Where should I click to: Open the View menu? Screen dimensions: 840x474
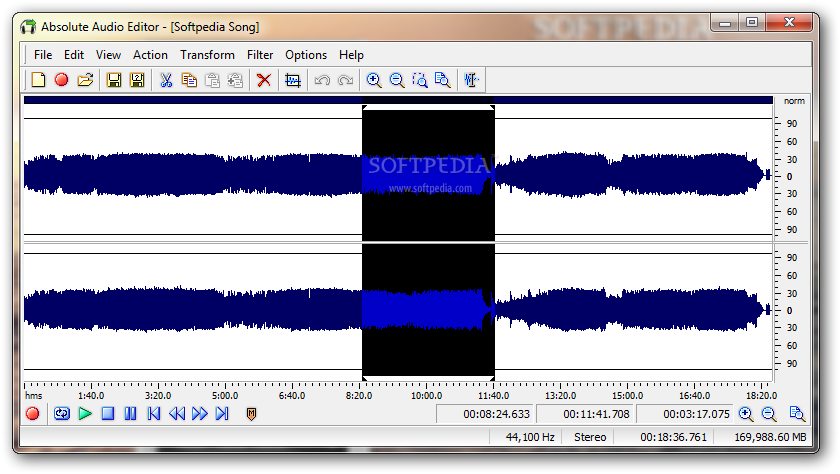(x=108, y=55)
